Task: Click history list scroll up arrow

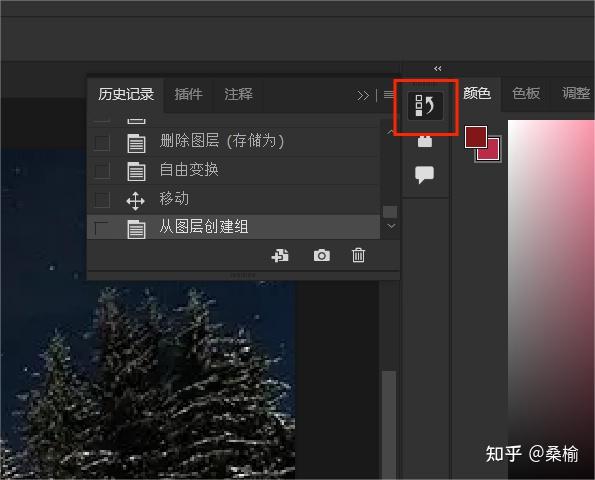Action: point(390,132)
